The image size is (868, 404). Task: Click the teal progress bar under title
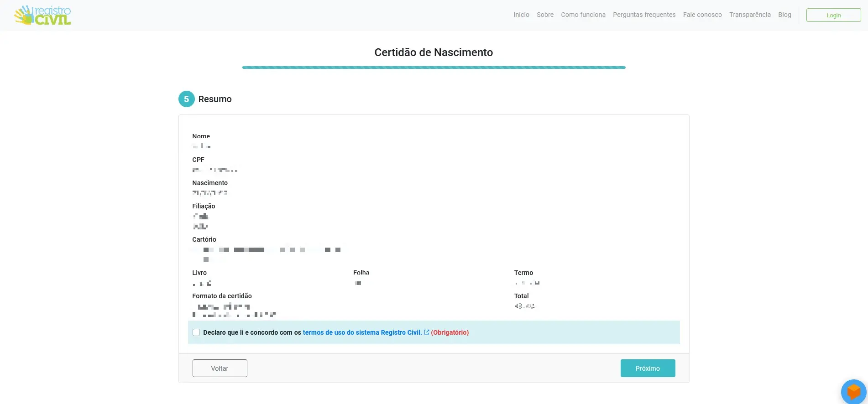(x=434, y=67)
